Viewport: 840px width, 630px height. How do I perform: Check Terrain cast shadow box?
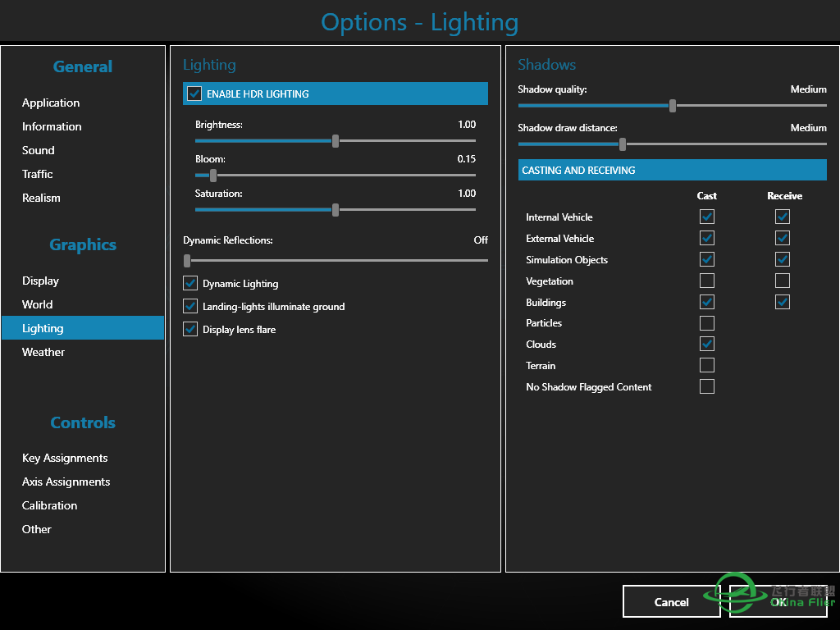point(706,365)
